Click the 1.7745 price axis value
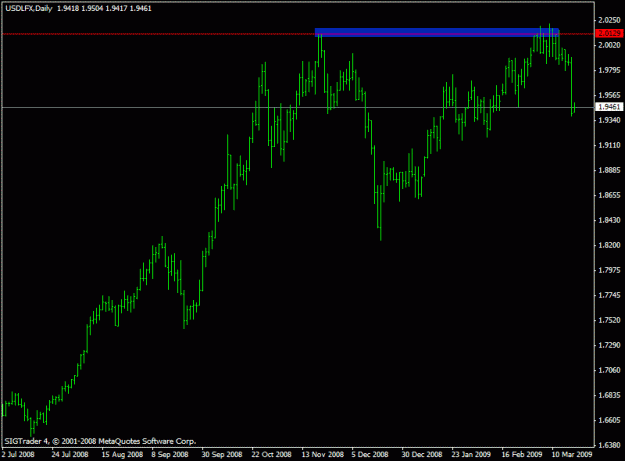625x461 pixels. click(x=609, y=295)
